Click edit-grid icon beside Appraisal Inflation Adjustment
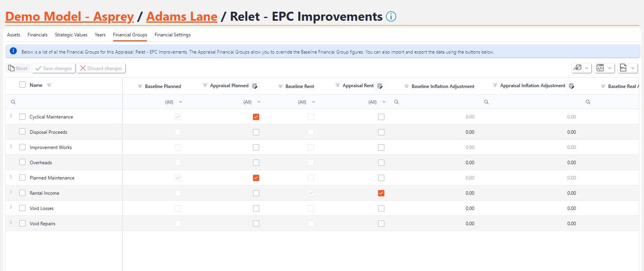This screenshot has height=271, width=644. click(x=571, y=86)
